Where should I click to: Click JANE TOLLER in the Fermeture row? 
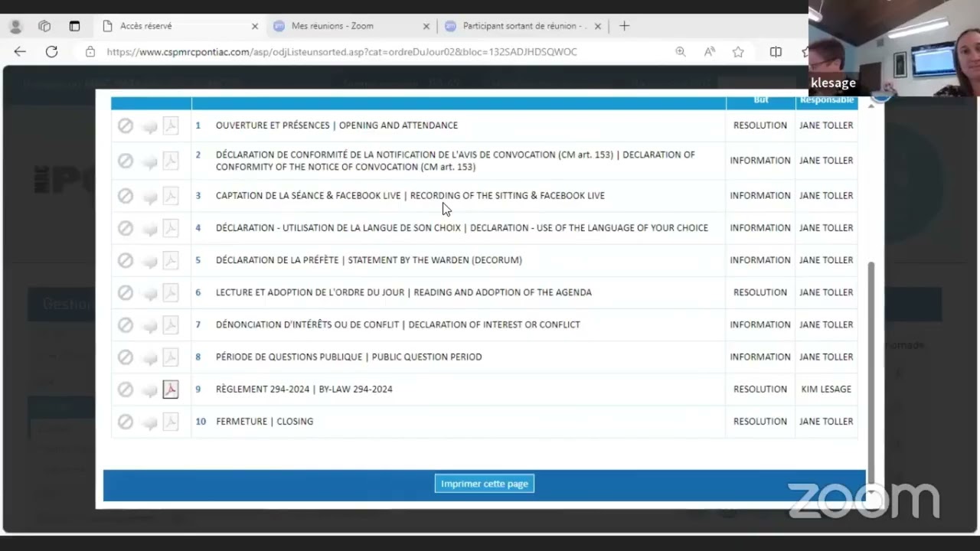826,422
